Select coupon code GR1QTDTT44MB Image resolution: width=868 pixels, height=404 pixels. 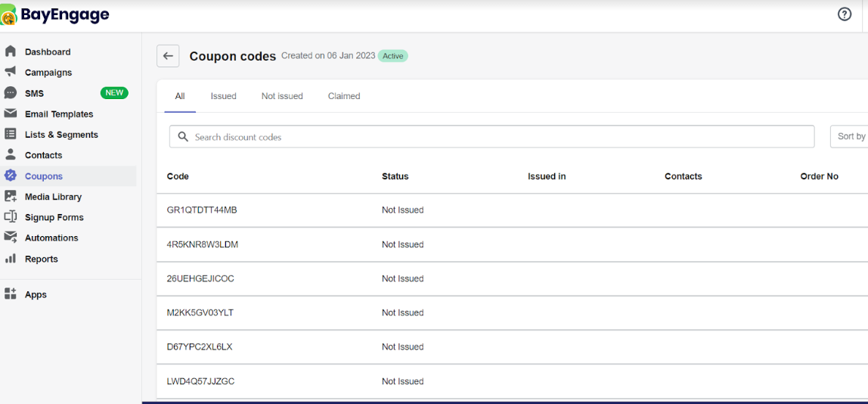click(201, 210)
